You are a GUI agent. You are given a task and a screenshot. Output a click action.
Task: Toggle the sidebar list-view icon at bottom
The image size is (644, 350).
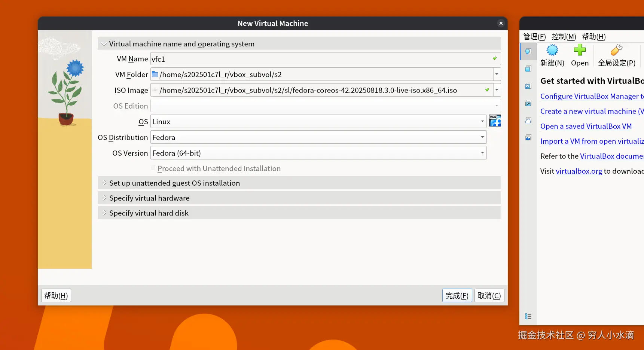pyautogui.click(x=528, y=316)
